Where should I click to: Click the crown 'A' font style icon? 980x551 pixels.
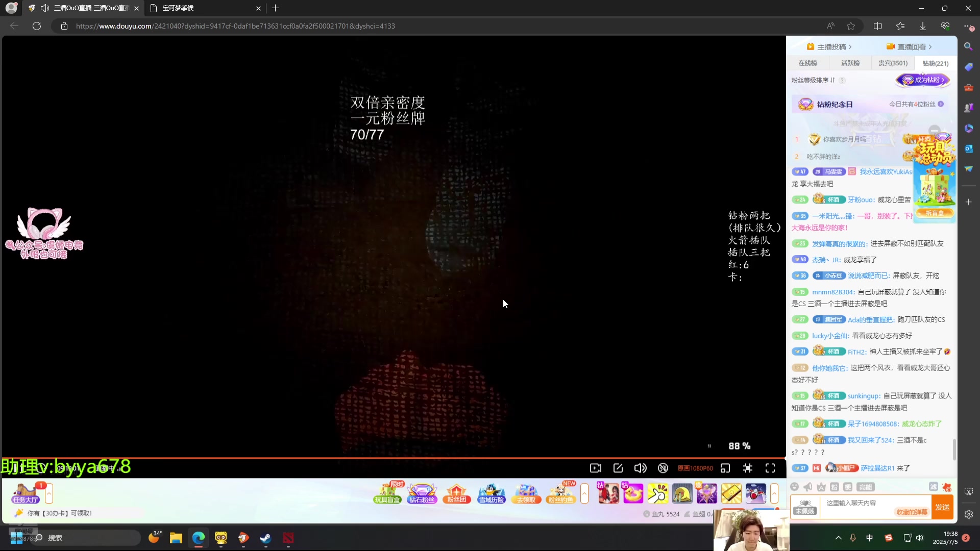(821, 487)
